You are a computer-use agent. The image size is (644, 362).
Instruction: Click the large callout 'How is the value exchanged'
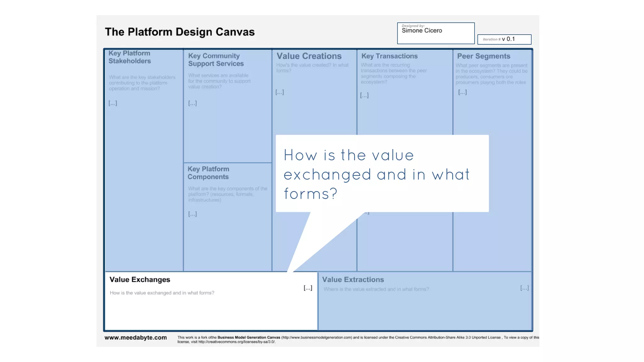point(382,173)
